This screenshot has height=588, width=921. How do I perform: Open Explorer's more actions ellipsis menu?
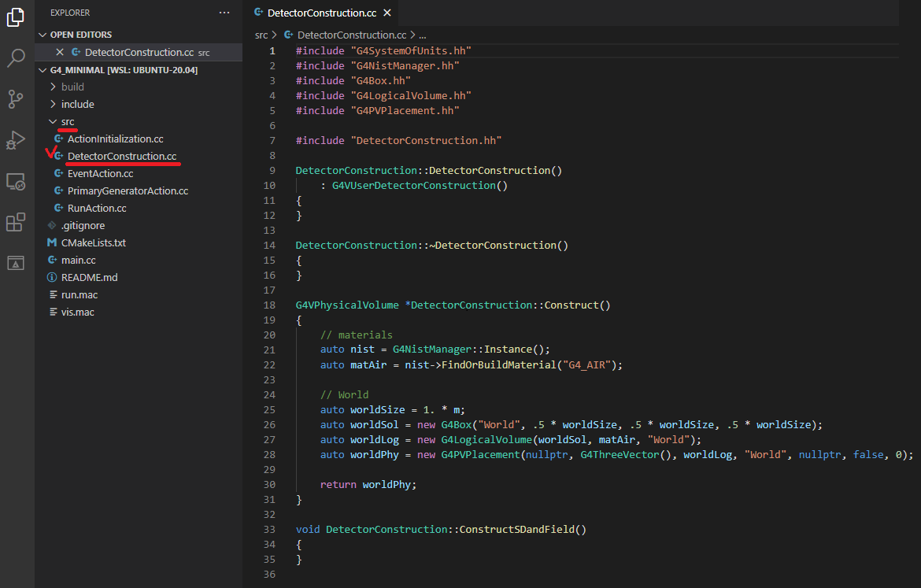click(224, 13)
